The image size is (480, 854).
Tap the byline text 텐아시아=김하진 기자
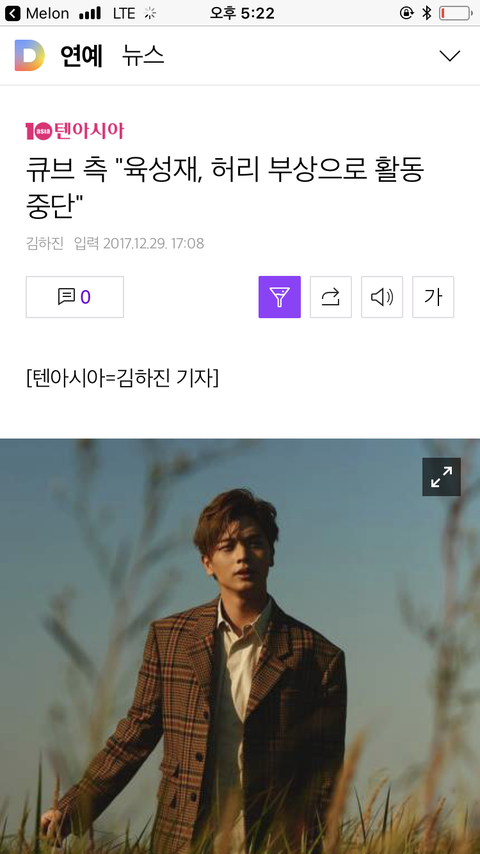coord(122,377)
